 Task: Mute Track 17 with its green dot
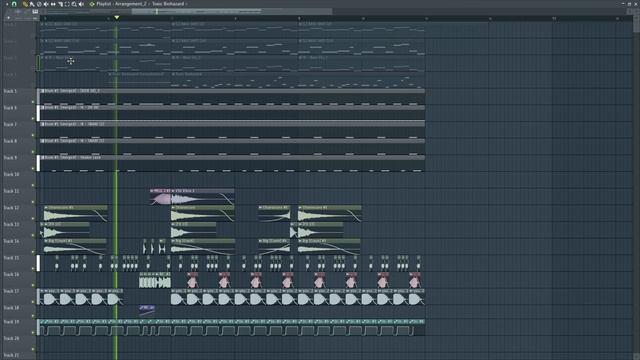33,302
